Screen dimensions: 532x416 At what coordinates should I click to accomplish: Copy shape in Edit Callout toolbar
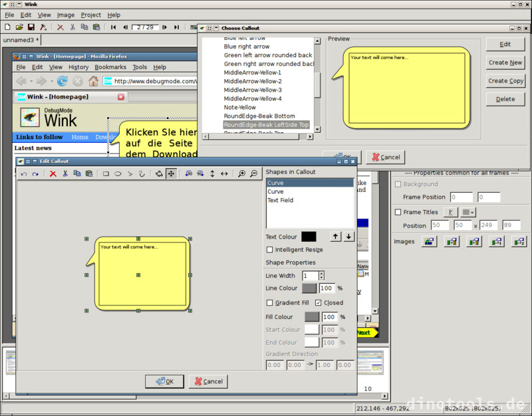[x=77, y=174]
